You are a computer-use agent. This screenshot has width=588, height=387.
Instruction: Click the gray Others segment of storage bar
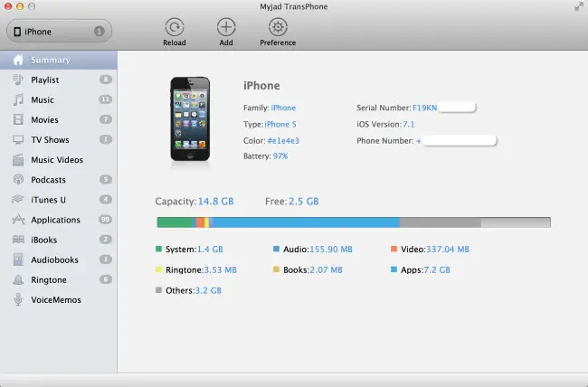(x=441, y=222)
